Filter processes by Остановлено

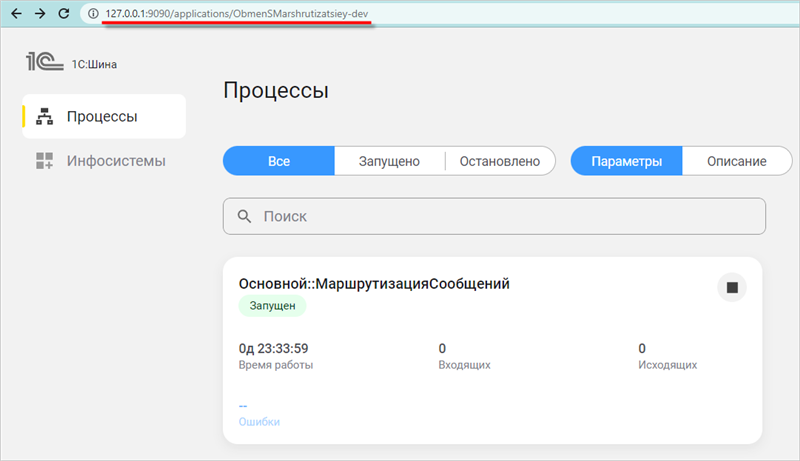500,161
